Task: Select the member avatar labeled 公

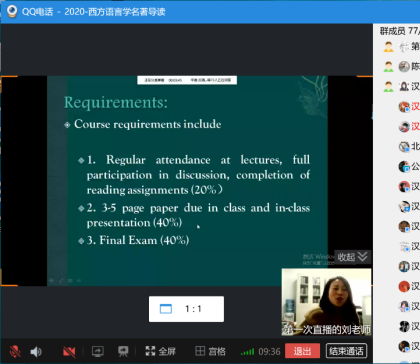Action: pos(404,166)
